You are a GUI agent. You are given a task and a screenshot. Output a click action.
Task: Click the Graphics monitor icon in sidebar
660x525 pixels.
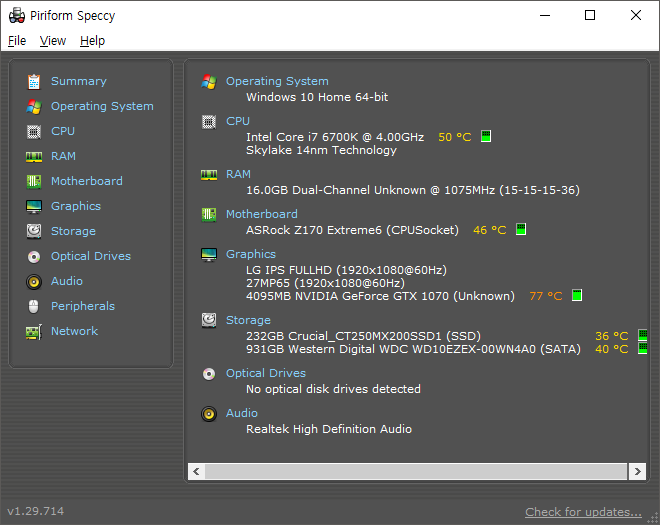pos(34,207)
